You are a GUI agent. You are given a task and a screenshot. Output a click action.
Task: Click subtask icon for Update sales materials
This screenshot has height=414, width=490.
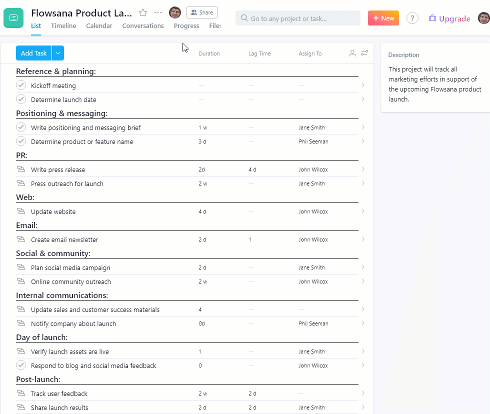[x=21, y=309]
